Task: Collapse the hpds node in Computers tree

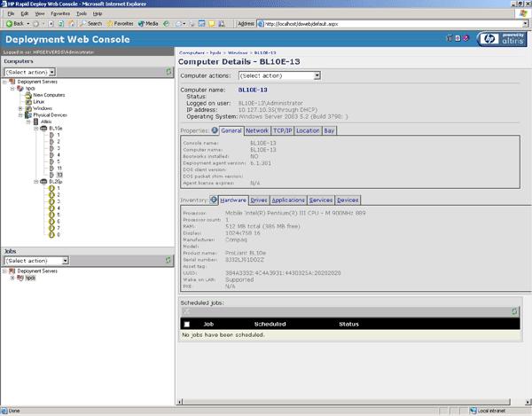Action: pos(12,88)
